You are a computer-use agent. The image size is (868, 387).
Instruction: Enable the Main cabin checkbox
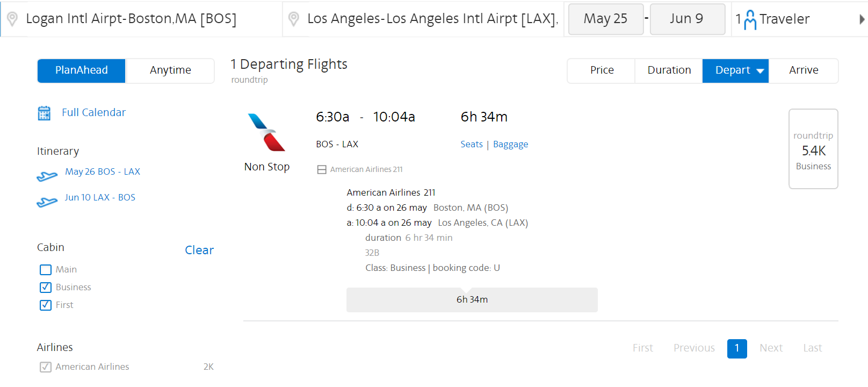[x=46, y=270]
